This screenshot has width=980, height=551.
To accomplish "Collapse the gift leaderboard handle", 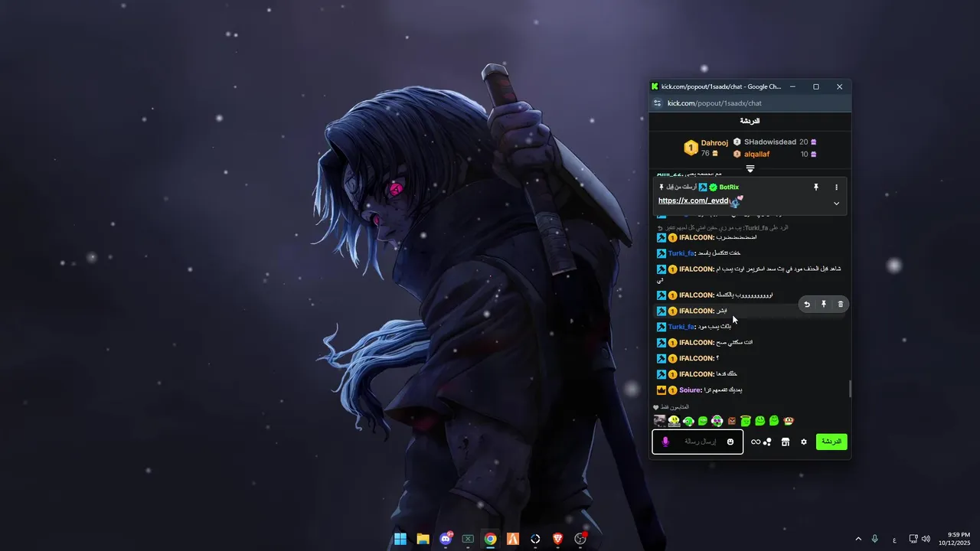I will 750,168.
